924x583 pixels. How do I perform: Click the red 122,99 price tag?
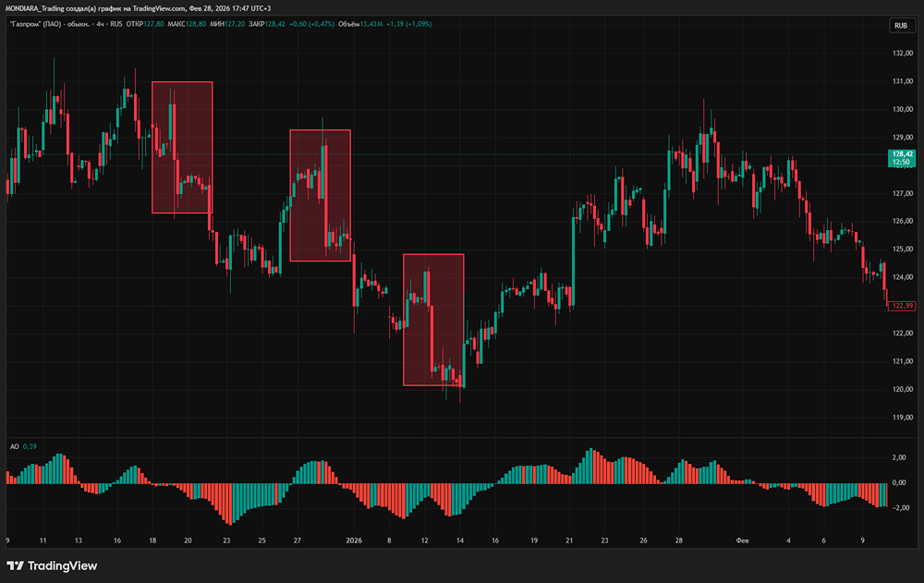point(902,305)
